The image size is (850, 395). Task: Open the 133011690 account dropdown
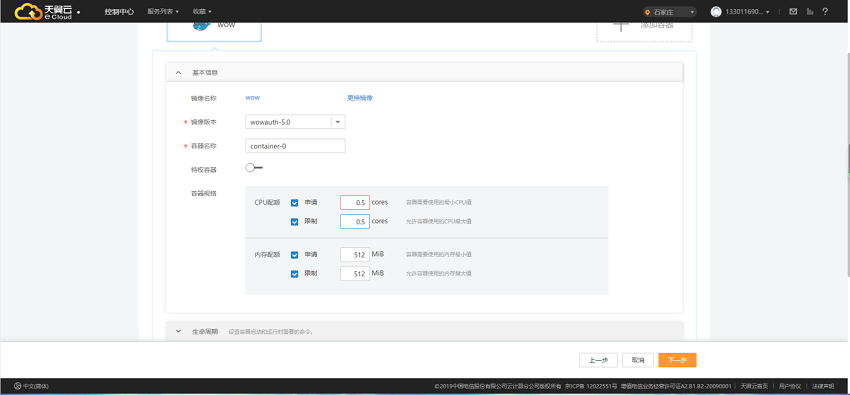click(x=748, y=12)
